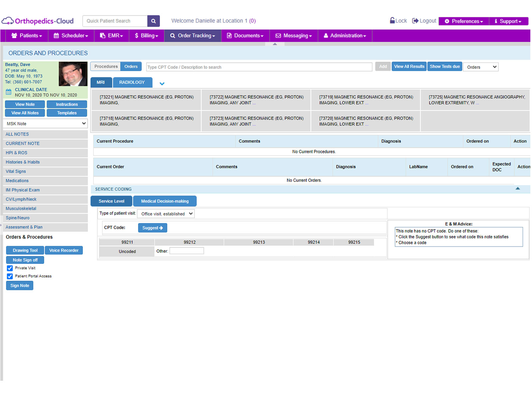Open the Orders filter dropdown

pos(481,67)
